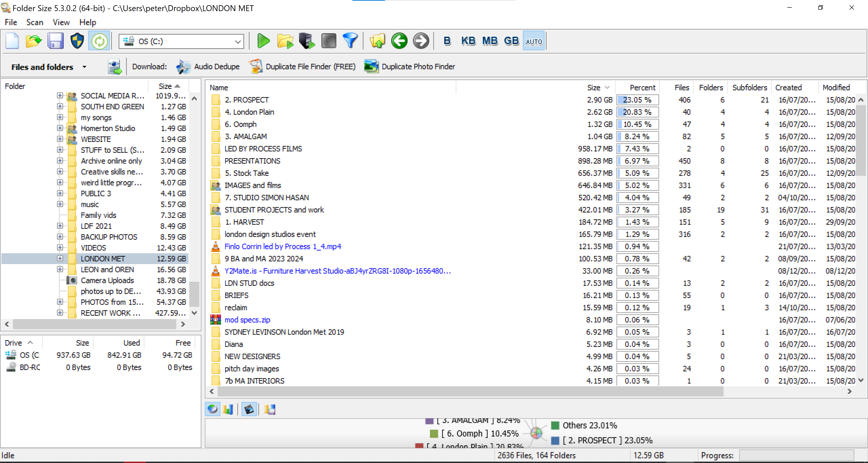Viewport: 868px width, 463px height.
Task: Expand the LONDON MET tree node
Action: coord(60,259)
